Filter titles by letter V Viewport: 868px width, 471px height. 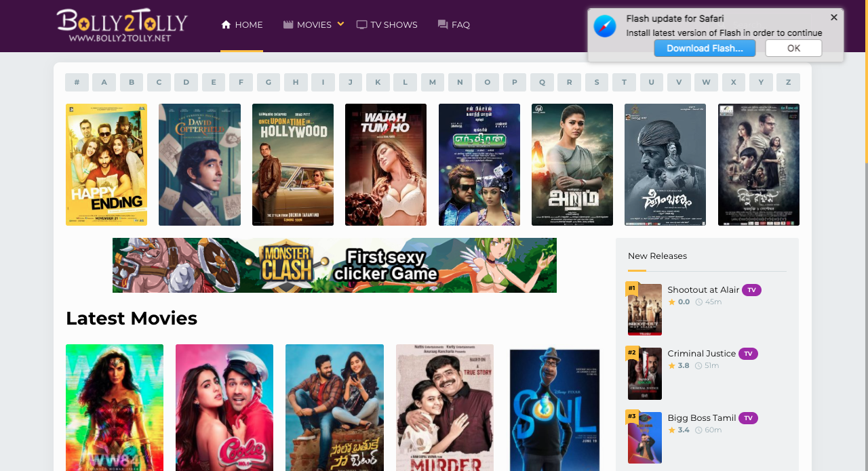tap(679, 82)
